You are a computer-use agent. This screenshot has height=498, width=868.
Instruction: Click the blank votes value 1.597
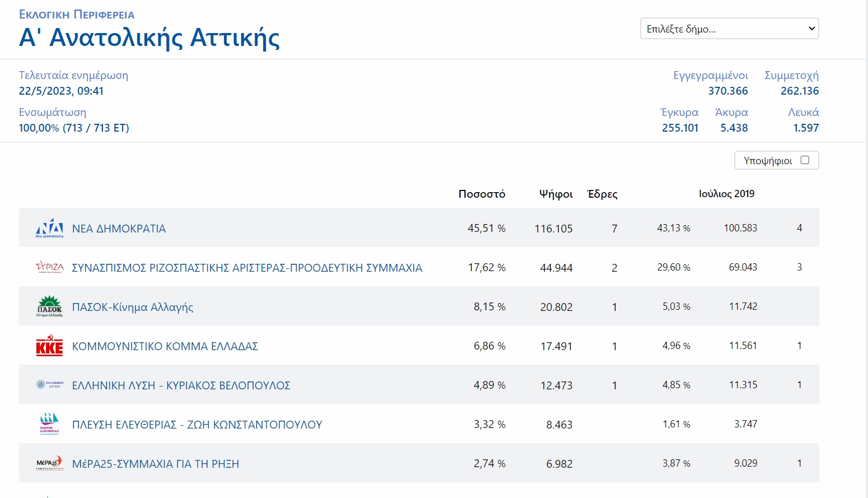pos(806,128)
